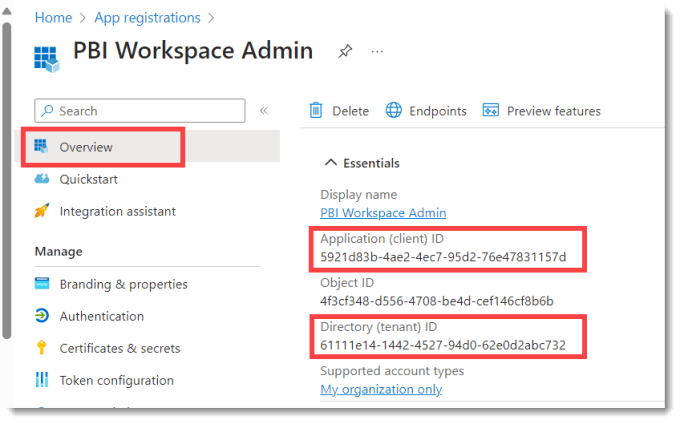Select the Application (client) ID value 5921d83b-4ae2-4ec7-95d2-76e47831157d
This screenshot has width=680, height=424.
pyautogui.click(x=443, y=257)
